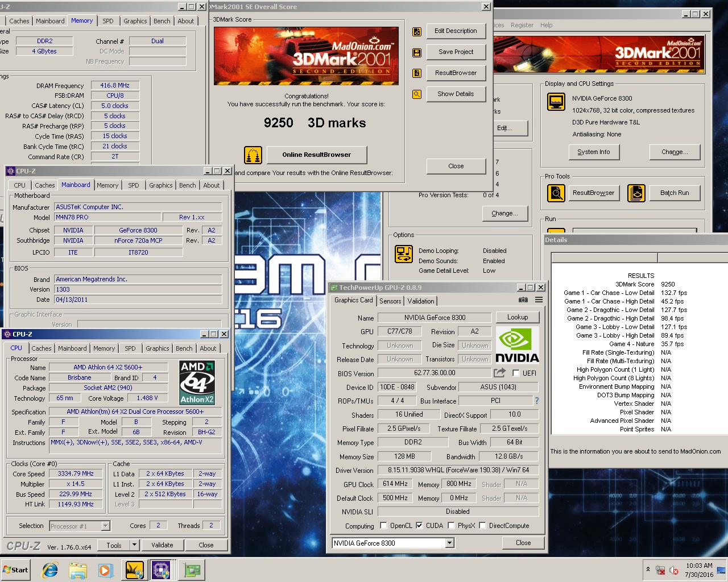Screen dimensions: 728x582
Task: Click the GPU Name field in GPU-Z
Action: pyautogui.click(x=435, y=318)
